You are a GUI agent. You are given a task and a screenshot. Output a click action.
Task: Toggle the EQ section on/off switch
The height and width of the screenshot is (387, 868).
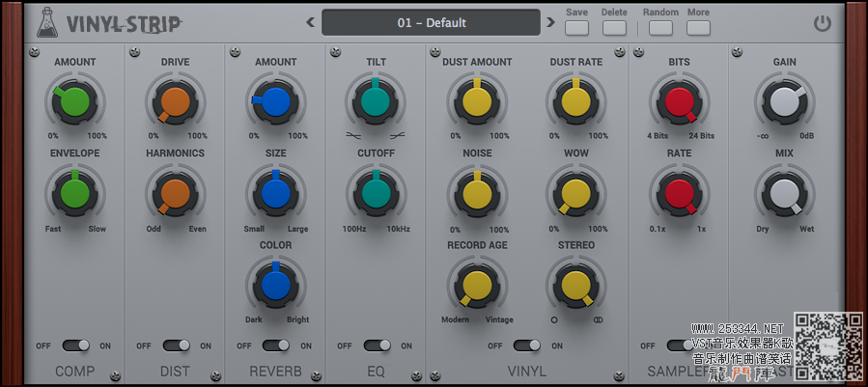tap(377, 346)
